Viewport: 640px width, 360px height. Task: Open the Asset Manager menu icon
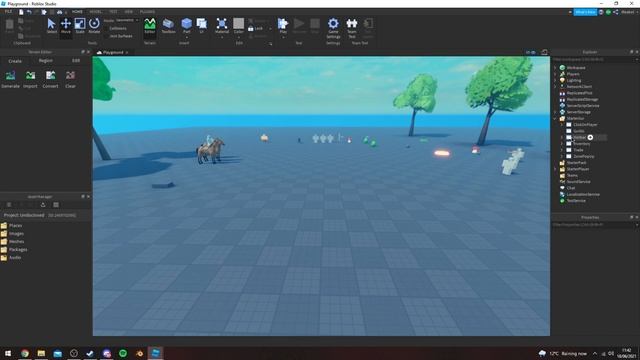point(9,205)
